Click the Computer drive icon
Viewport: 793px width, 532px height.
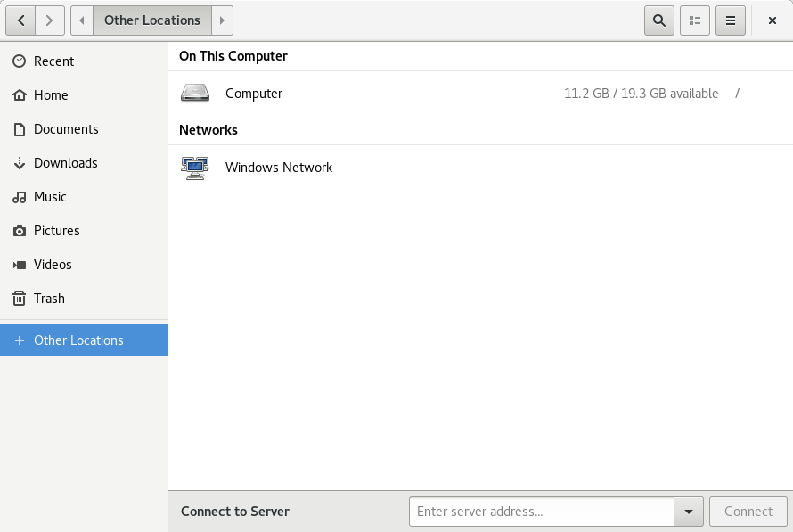[x=195, y=94]
